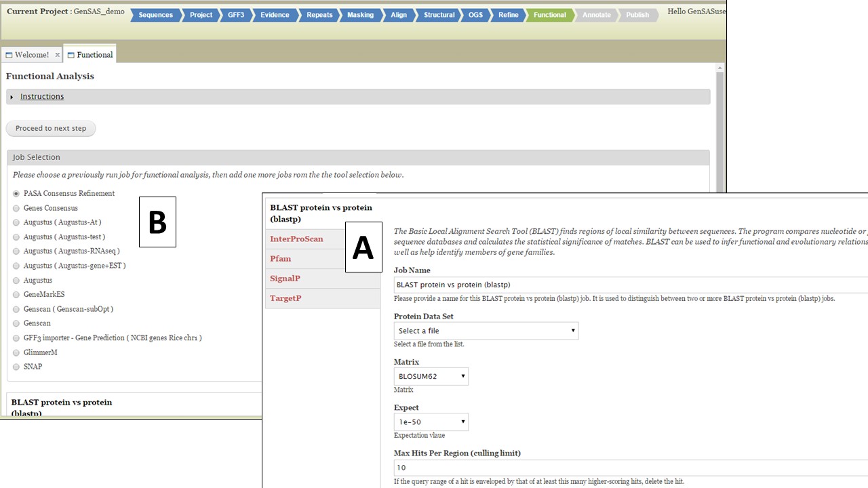Close the Welcome! tab
Viewport: 868px width, 488px height.
coord(57,55)
